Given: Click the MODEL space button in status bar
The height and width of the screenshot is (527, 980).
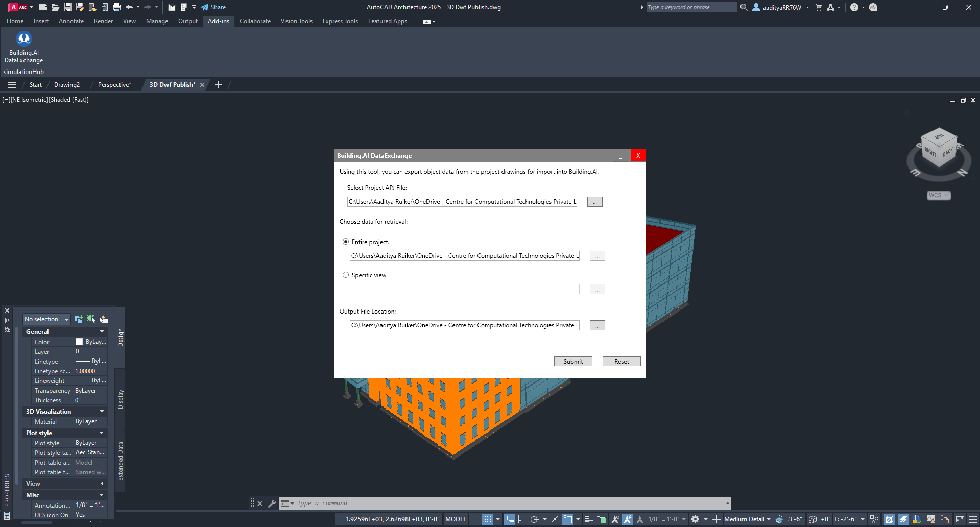Looking at the screenshot, I should click(456, 519).
